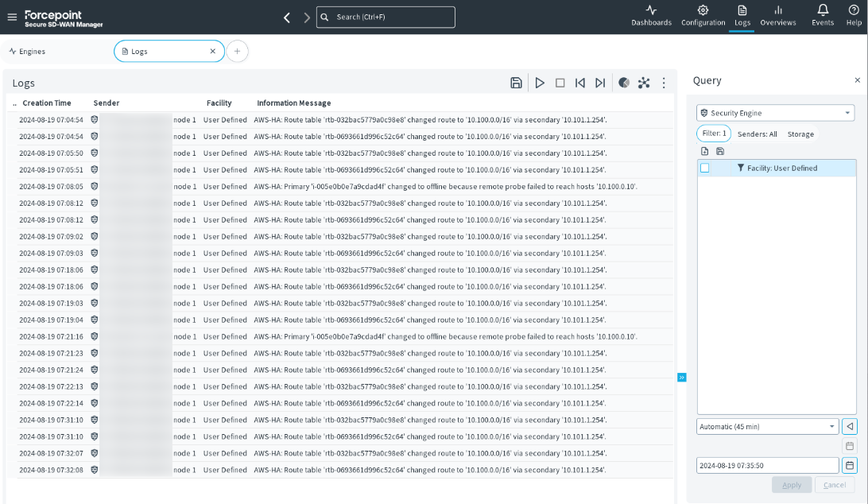Sort by the Creation Time column

tap(46, 103)
